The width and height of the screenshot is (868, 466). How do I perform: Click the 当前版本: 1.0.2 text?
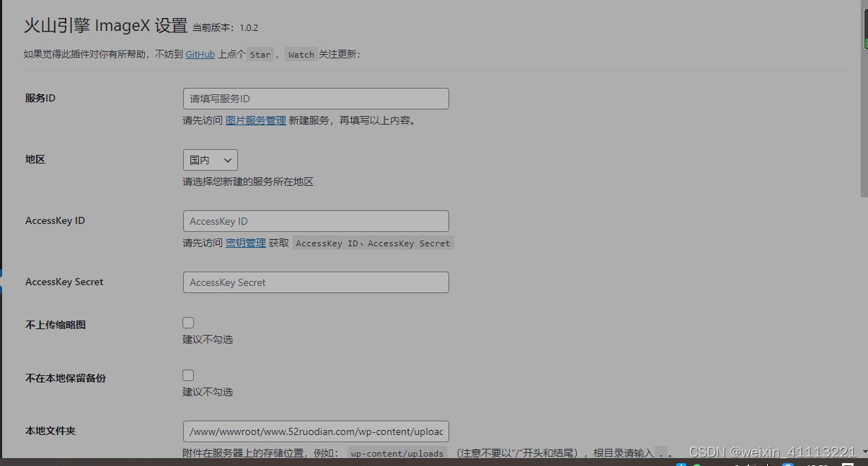coord(225,28)
